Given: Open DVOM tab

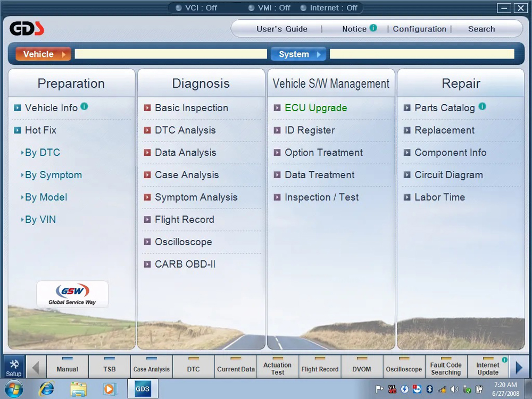Looking at the screenshot, I should click(362, 367).
